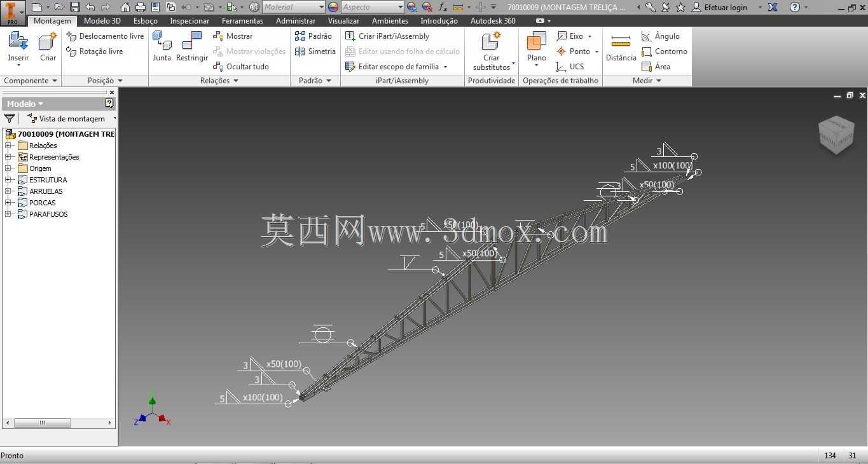Select the Restringir constraint tool

tap(192, 46)
